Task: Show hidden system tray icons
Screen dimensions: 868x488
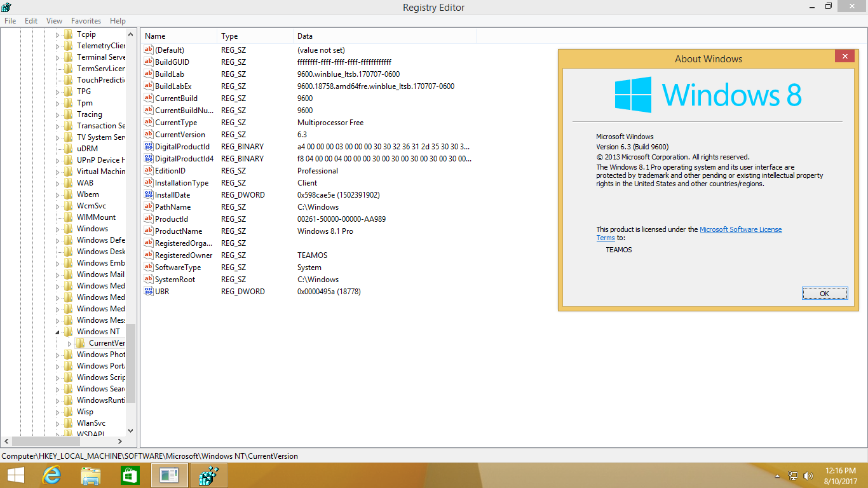Action: [x=777, y=476]
